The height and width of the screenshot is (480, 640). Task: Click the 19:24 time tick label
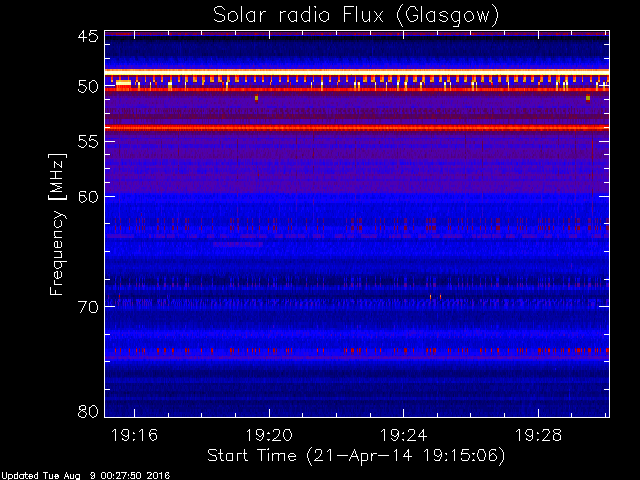(404, 435)
